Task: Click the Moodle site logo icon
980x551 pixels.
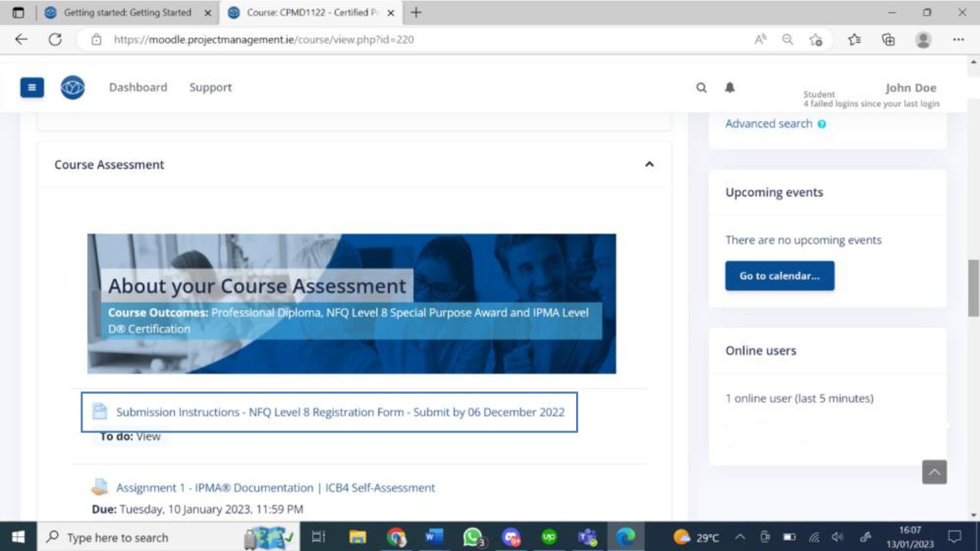Action: pyautogui.click(x=73, y=87)
